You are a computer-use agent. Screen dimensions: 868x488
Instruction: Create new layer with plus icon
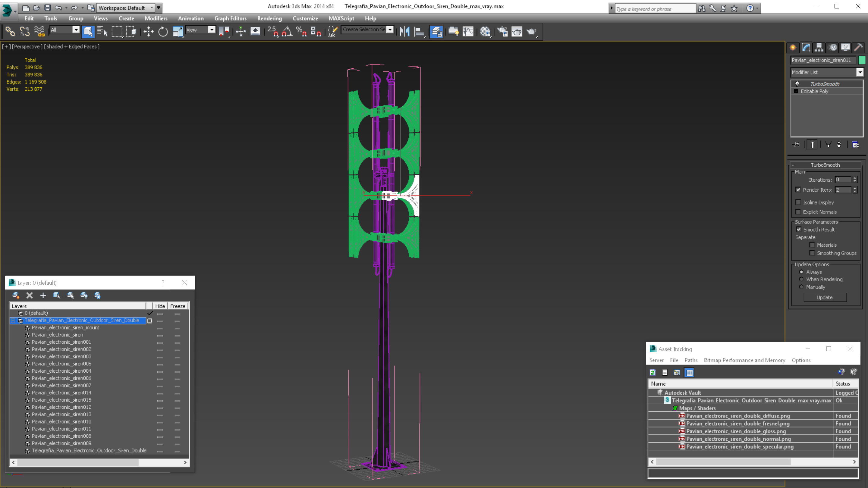click(43, 295)
